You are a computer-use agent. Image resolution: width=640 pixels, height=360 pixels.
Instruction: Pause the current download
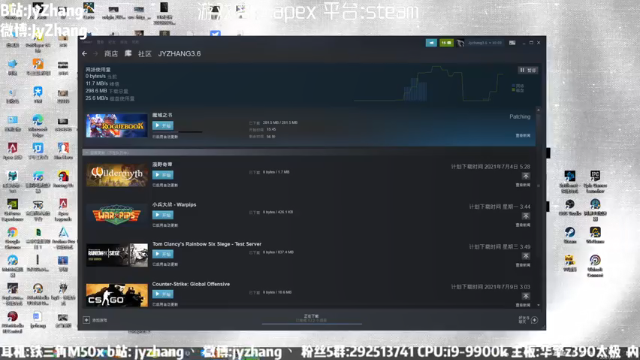[x=528, y=70]
